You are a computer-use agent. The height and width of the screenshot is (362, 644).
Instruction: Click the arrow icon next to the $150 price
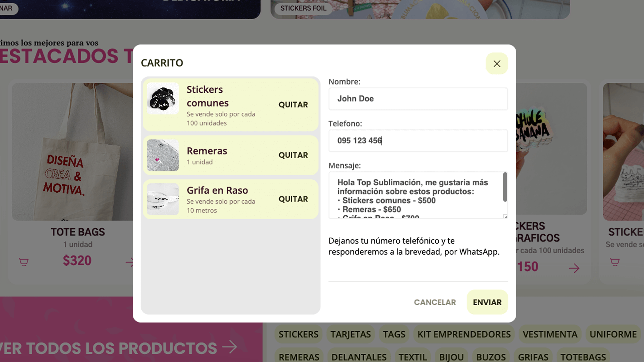574,268
